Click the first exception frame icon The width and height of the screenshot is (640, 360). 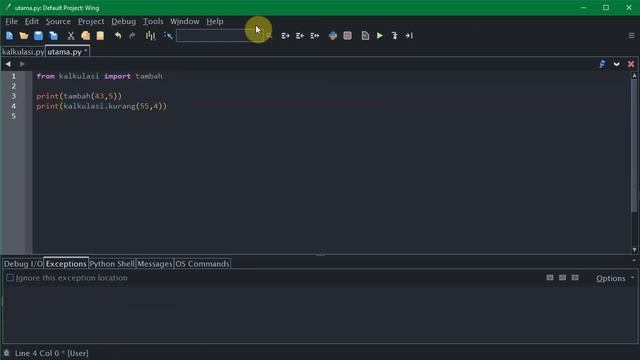pyautogui.click(x=550, y=278)
